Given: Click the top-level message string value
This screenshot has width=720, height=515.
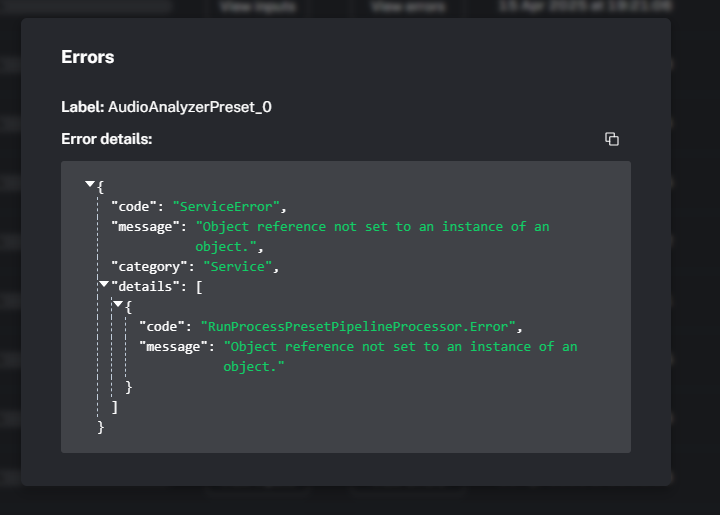Looking at the screenshot, I should point(372,236).
